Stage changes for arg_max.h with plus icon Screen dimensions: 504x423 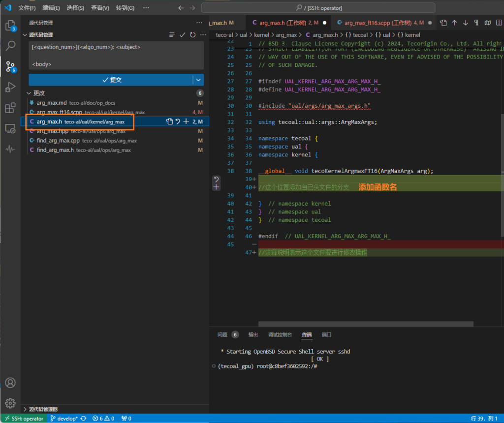tap(186, 121)
